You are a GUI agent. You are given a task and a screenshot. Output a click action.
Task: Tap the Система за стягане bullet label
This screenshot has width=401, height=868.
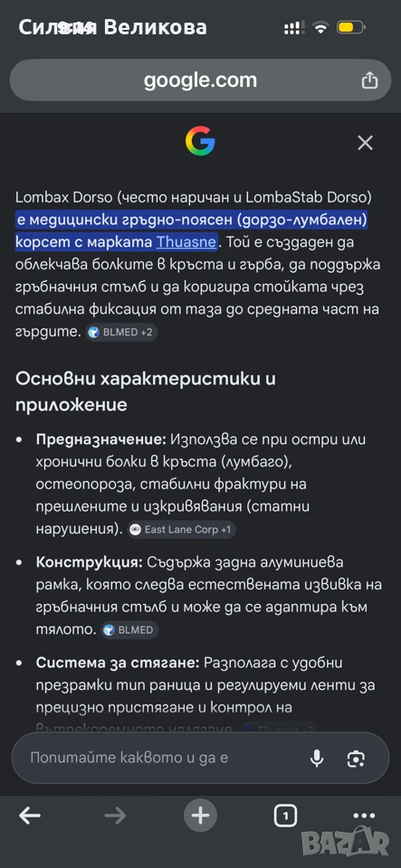(118, 663)
